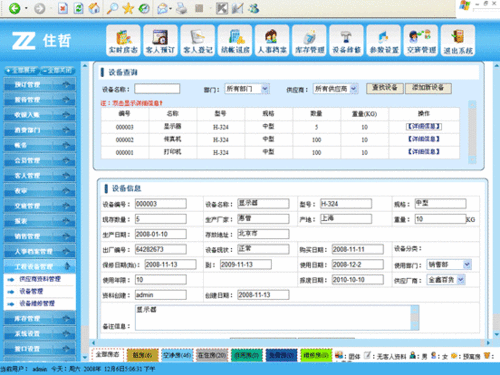This screenshot has height=375, width=500.
Task: Expand the 销售管理 sidebar section
Action: [40, 236]
